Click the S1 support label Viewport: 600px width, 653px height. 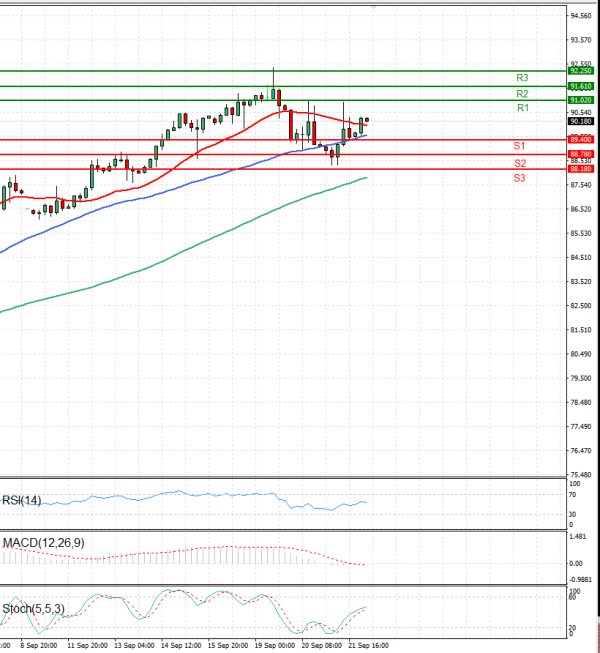[519, 146]
